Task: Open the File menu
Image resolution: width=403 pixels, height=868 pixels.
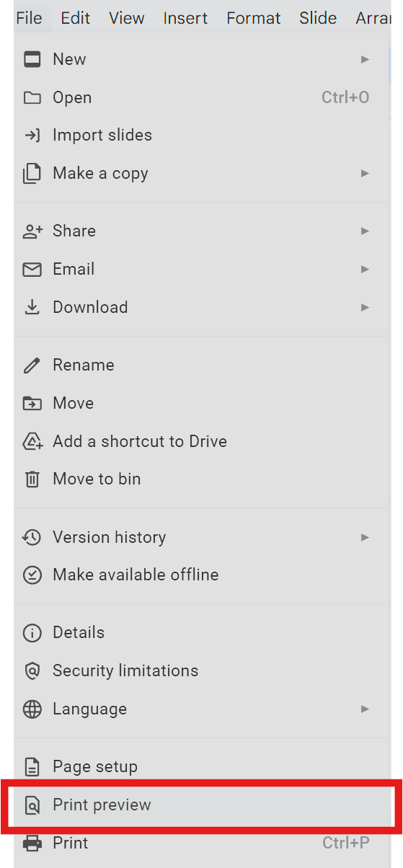Action: (29, 18)
